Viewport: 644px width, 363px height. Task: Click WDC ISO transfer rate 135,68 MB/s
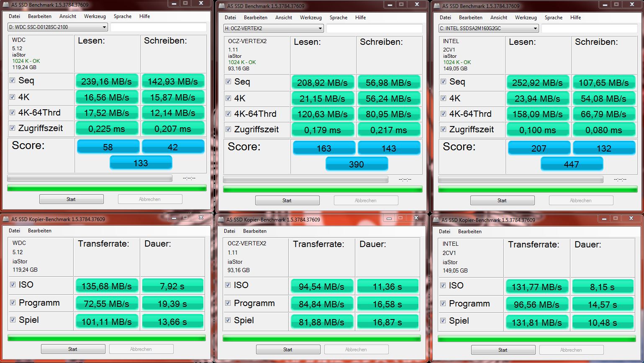coord(107,286)
